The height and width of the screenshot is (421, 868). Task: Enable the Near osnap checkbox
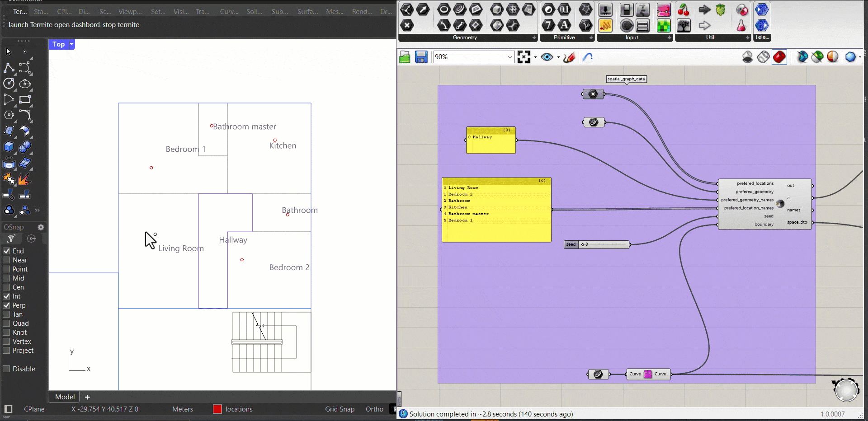tap(7, 260)
